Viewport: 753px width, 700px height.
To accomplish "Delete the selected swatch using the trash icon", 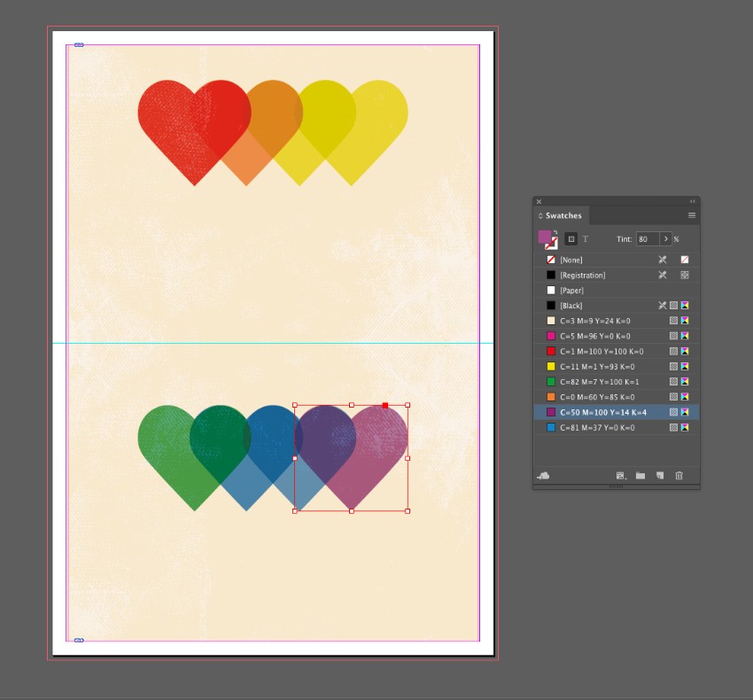I will pos(678,475).
